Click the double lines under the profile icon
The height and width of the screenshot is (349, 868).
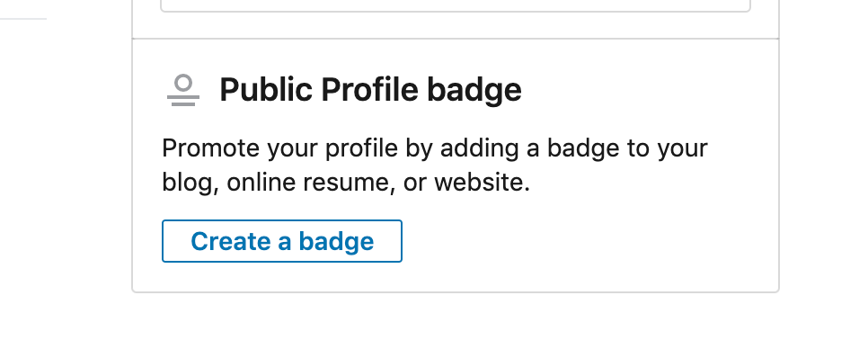[x=182, y=101]
